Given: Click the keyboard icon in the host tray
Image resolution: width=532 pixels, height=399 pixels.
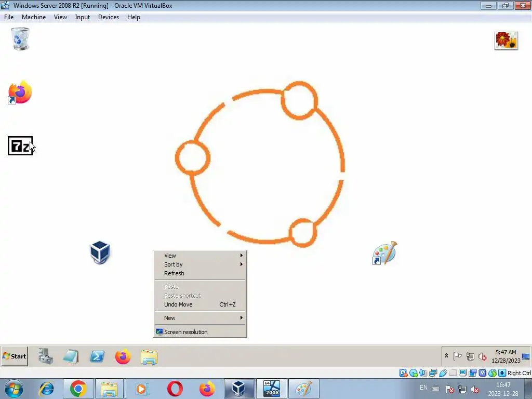Looking at the screenshot, I should coord(435,389).
